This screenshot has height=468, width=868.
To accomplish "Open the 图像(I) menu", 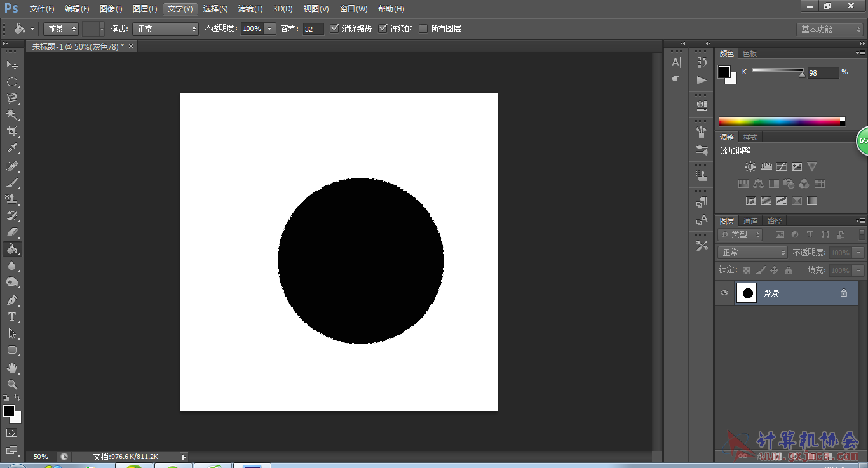I will coord(111,9).
